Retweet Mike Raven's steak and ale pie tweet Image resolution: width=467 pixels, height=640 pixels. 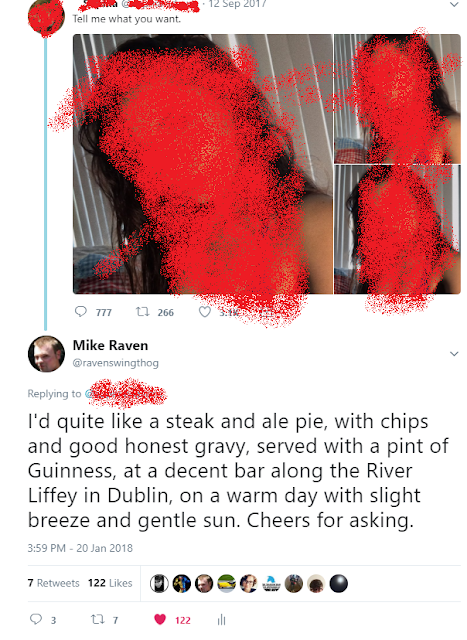98,620
